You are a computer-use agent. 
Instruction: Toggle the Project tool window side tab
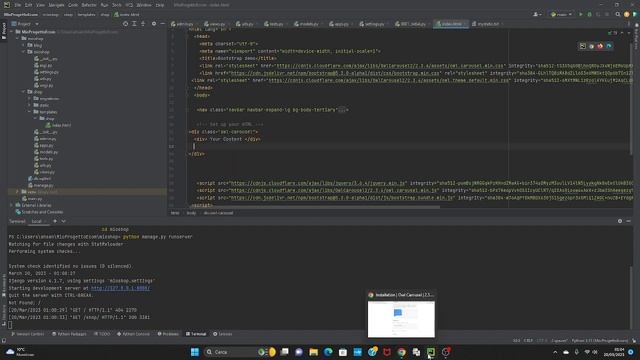[4, 31]
